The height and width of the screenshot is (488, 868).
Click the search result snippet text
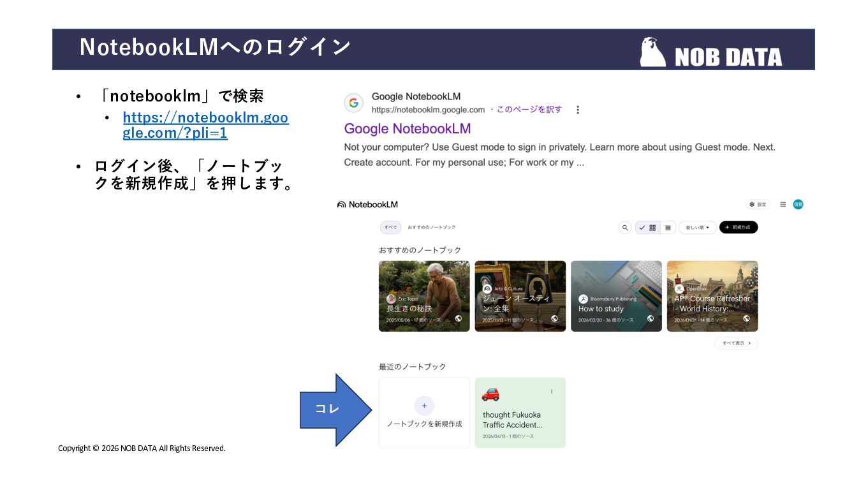(x=560, y=155)
